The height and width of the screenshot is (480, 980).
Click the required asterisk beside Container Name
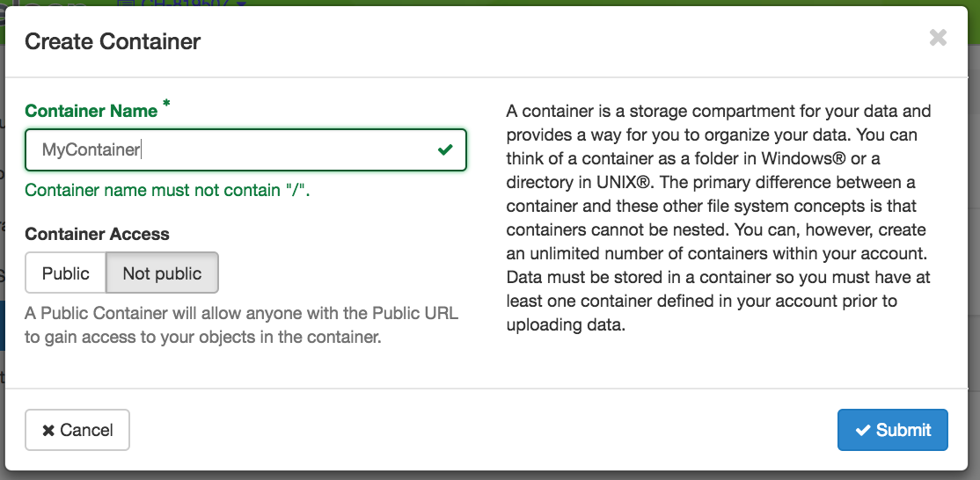[x=166, y=104]
